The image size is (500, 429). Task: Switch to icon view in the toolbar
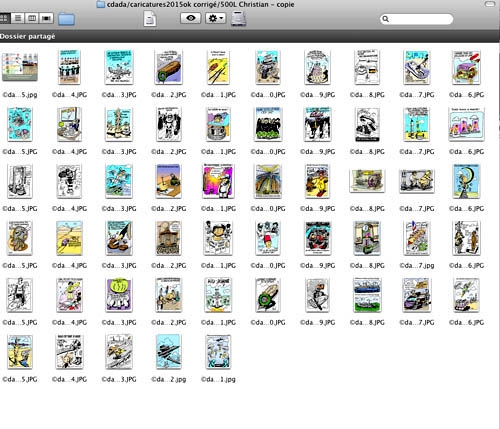coord(4,18)
